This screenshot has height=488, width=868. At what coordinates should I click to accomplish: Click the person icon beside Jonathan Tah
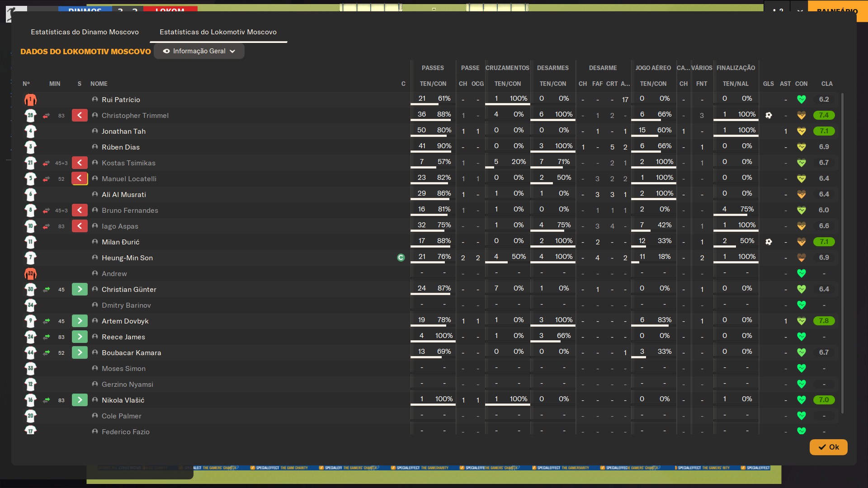point(95,131)
